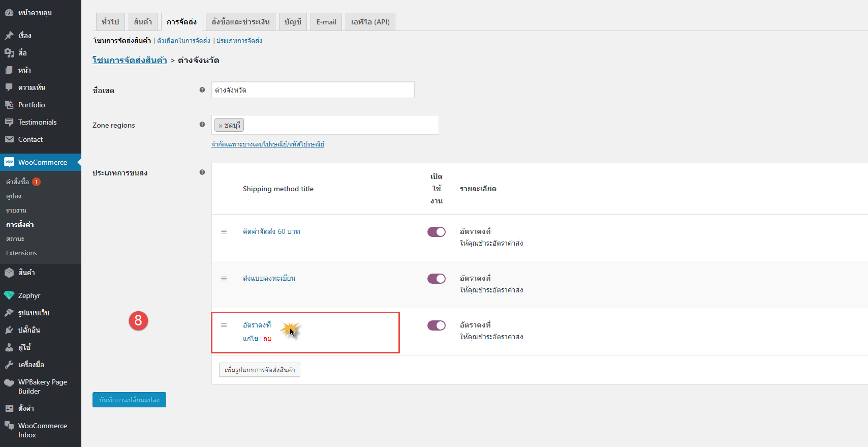
Task: Open WooCommerce menu in sidebar
Action: tap(42, 162)
